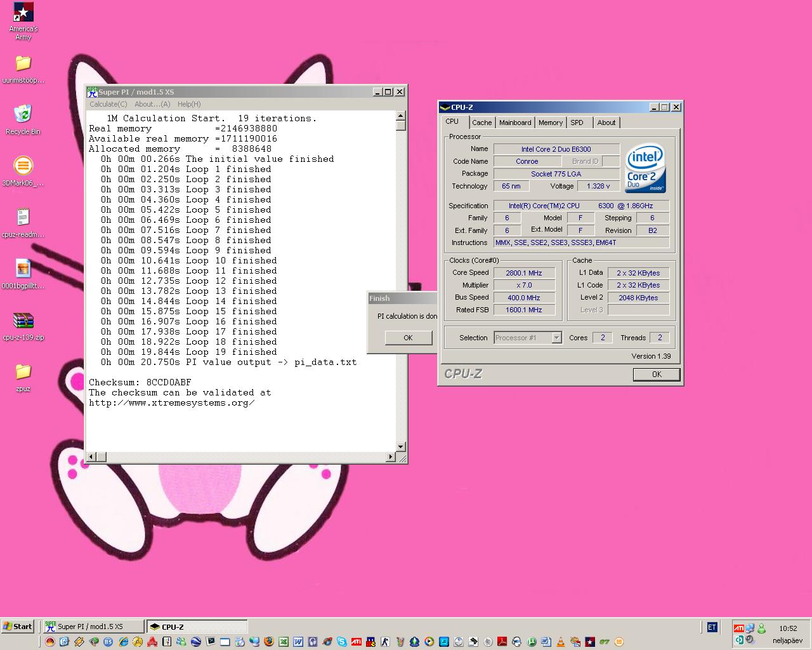This screenshot has height=650, width=812.
Task: Launch Microsoft Word blue W quick launch icon
Action: tap(298, 642)
